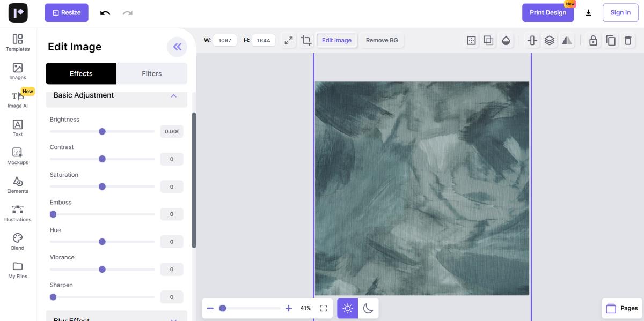Click the Contrast value field
Viewport: 644px width, 321px height.
(172, 159)
